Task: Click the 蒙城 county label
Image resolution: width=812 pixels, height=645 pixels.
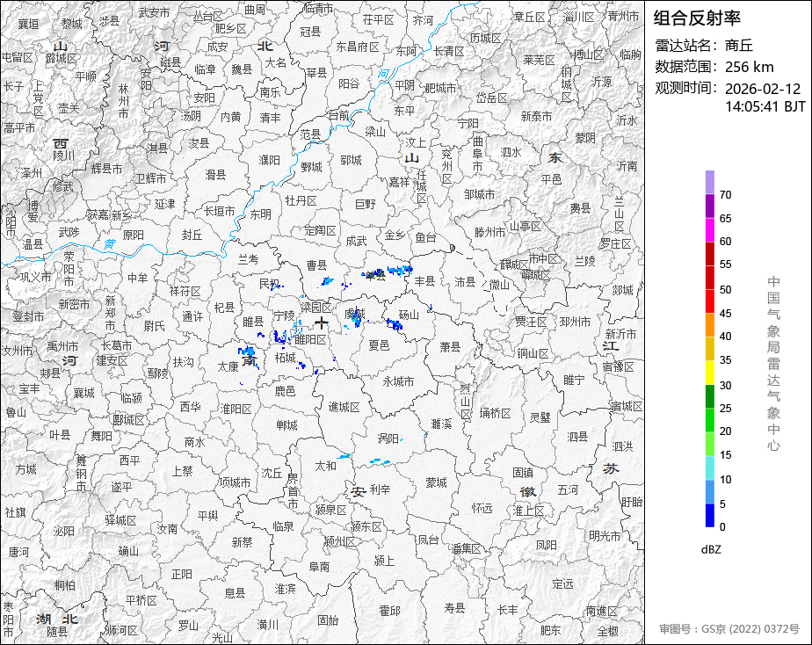Action: (x=436, y=482)
